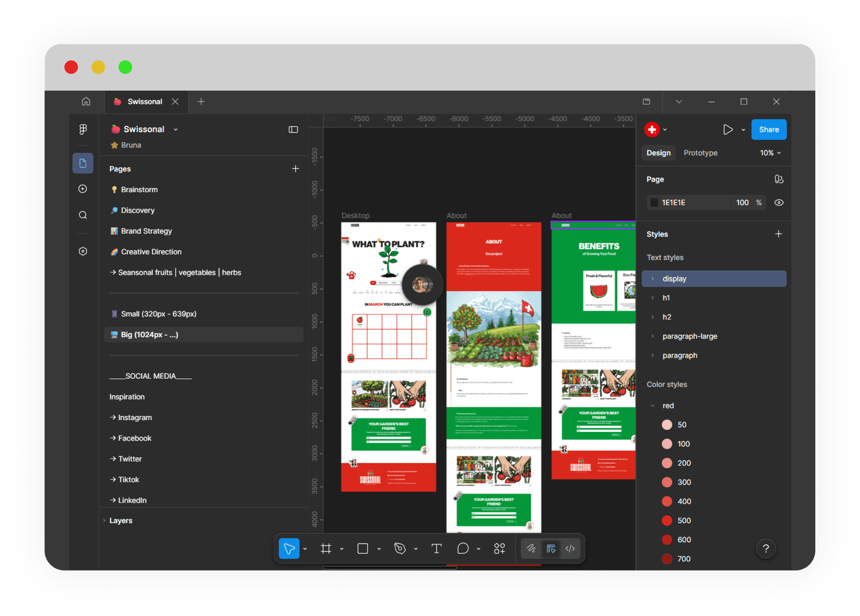The image size is (860, 616).
Task: Open the Actions components tool
Action: click(x=499, y=549)
